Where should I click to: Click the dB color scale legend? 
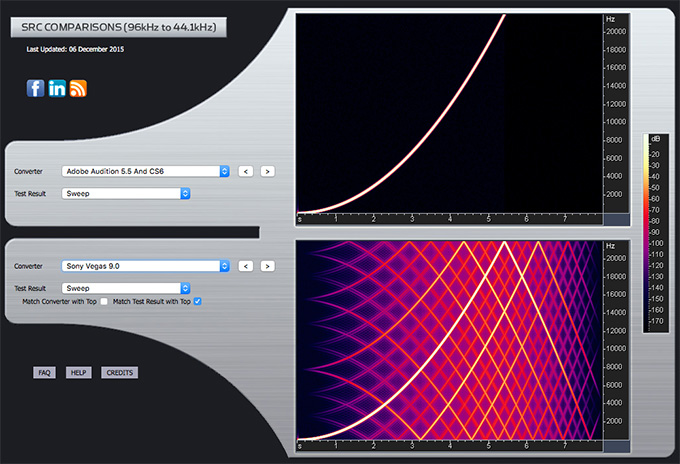(x=656, y=233)
